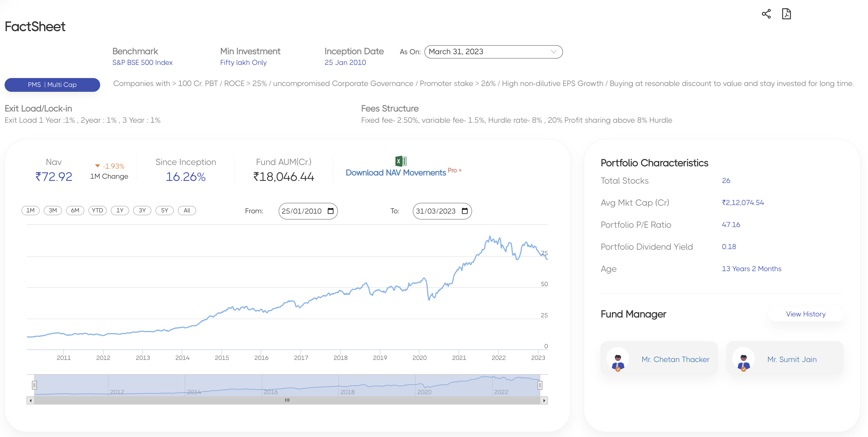868x437 pixels.
Task: Click the right navigator range handle
Action: tap(540, 385)
